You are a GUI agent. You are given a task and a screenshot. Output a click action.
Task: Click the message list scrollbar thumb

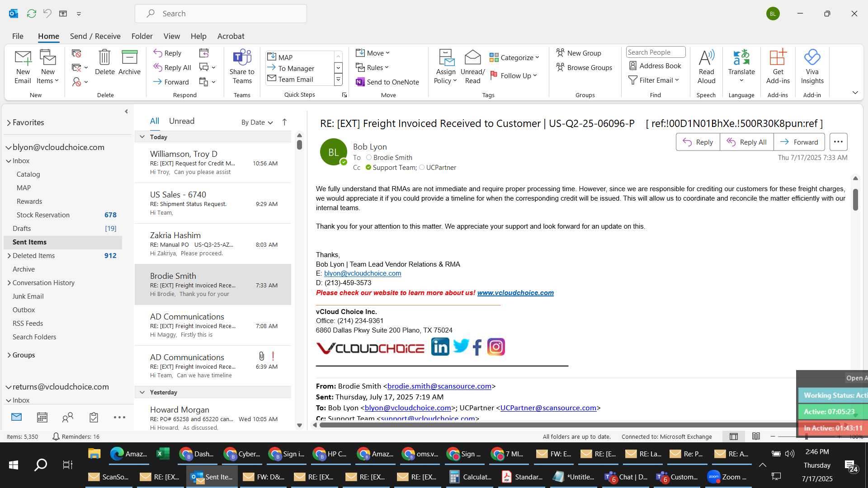[x=299, y=145]
